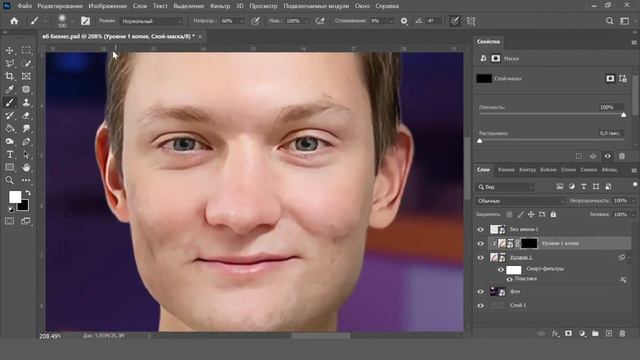
Task: Create a new adjustment layer
Action: tap(582, 333)
